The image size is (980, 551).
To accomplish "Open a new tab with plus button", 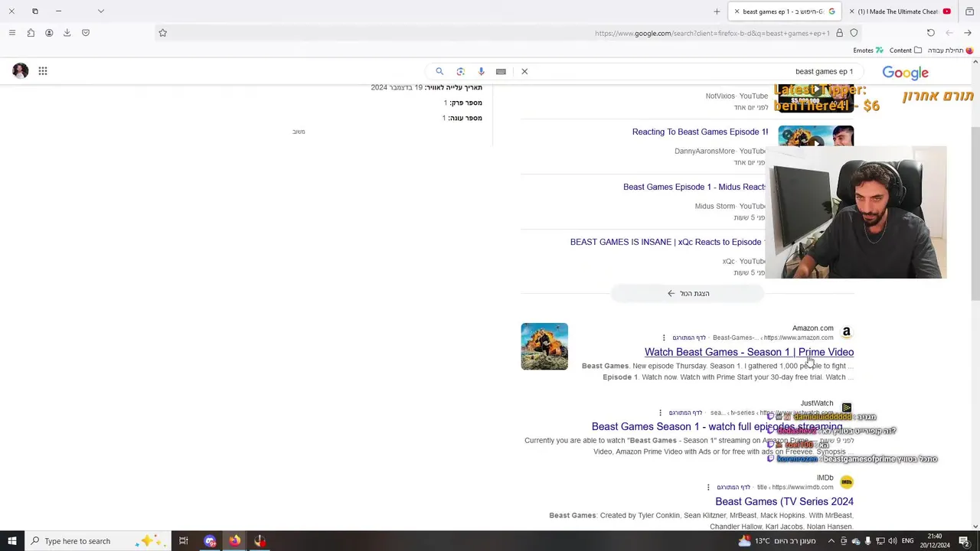I will click(717, 11).
